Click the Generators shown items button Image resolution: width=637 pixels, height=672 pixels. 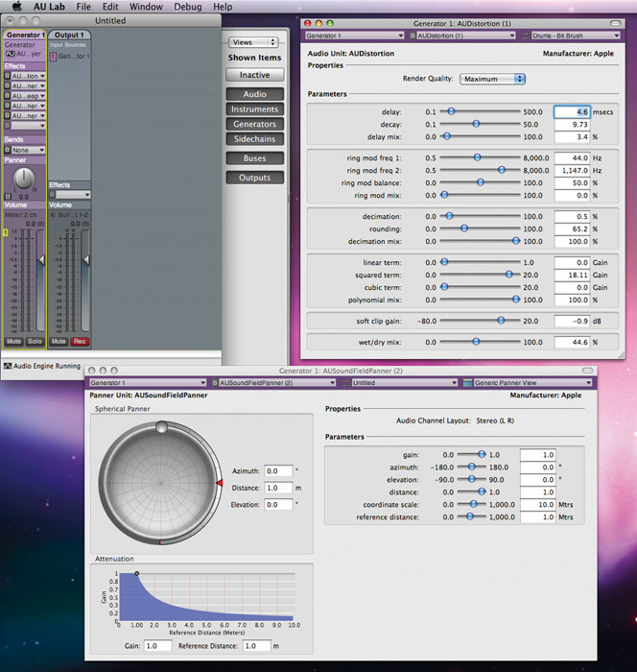coord(255,124)
